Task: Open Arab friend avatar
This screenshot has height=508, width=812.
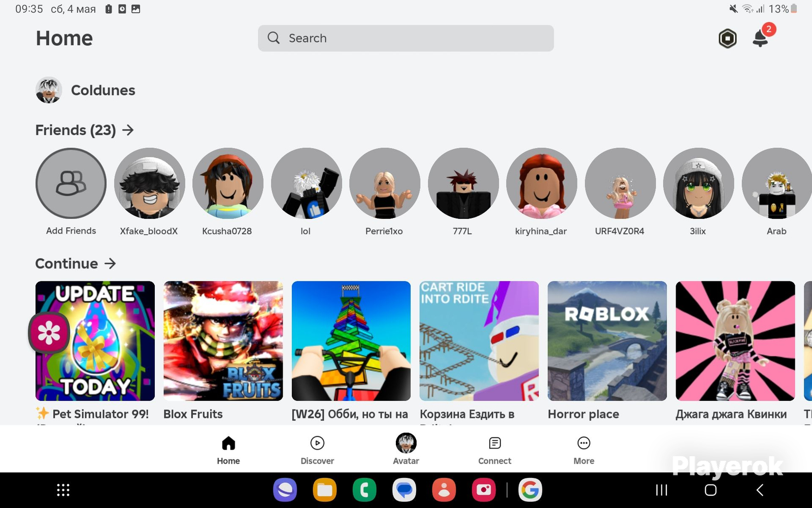Action: tap(777, 183)
